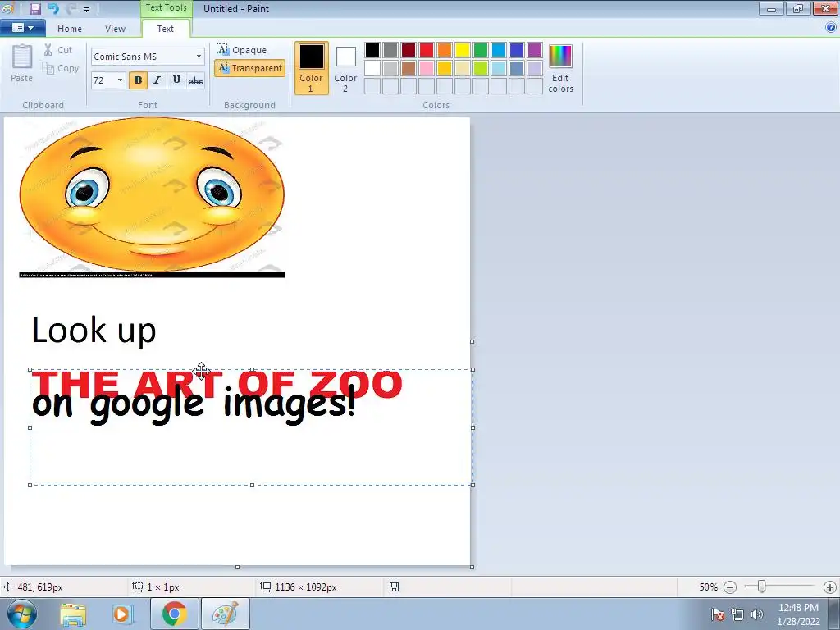Select Color 1 foreground button
This screenshot has width=840, height=630.
pos(311,68)
